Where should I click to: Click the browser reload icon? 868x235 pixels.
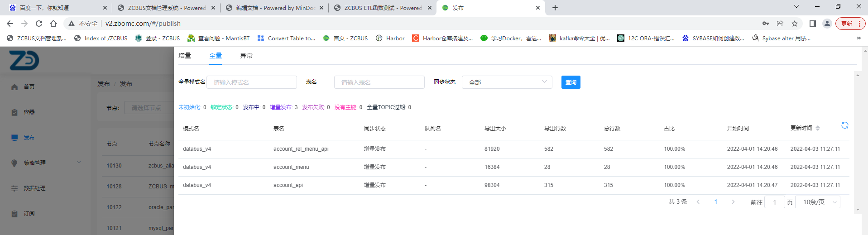39,24
